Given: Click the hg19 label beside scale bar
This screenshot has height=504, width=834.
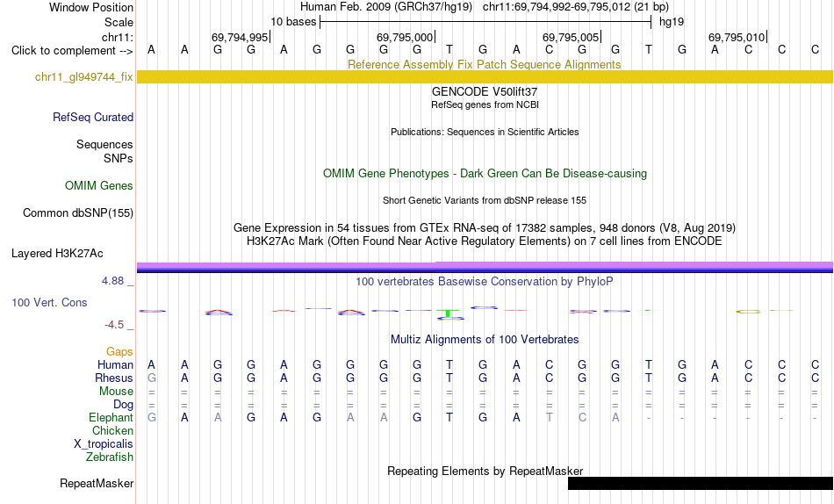Looking at the screenshot, I should coord(672,22).
